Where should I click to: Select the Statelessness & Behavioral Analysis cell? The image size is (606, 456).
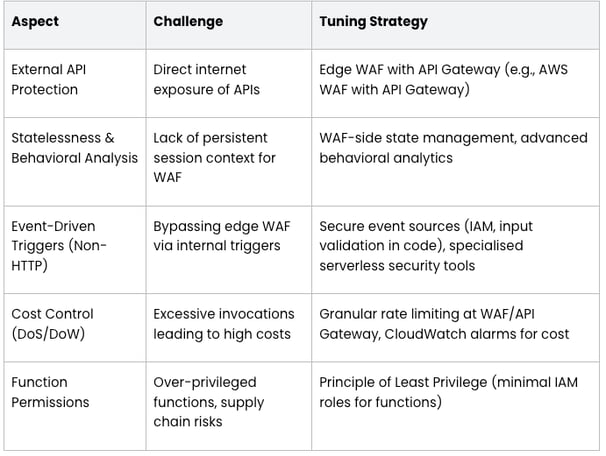point(75,162)
